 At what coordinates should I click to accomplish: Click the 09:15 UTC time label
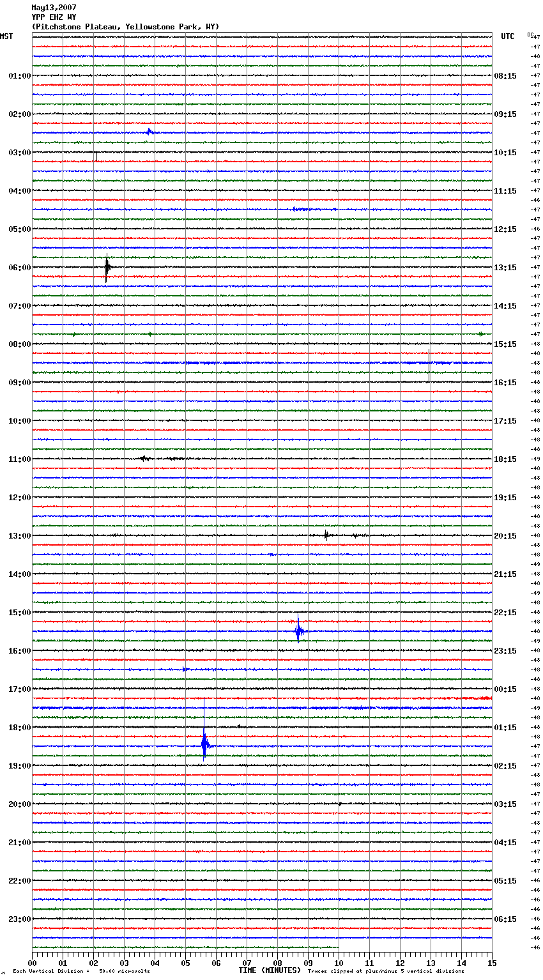[x=505, y=114]
